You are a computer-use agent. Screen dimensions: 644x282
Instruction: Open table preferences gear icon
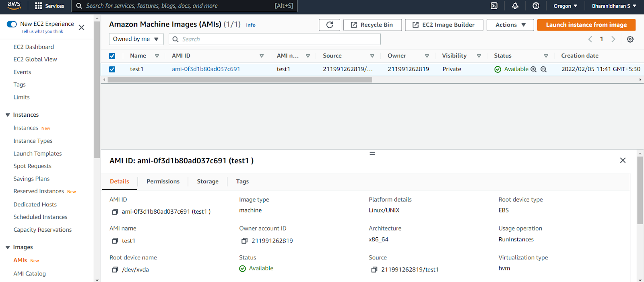(630, 39)
